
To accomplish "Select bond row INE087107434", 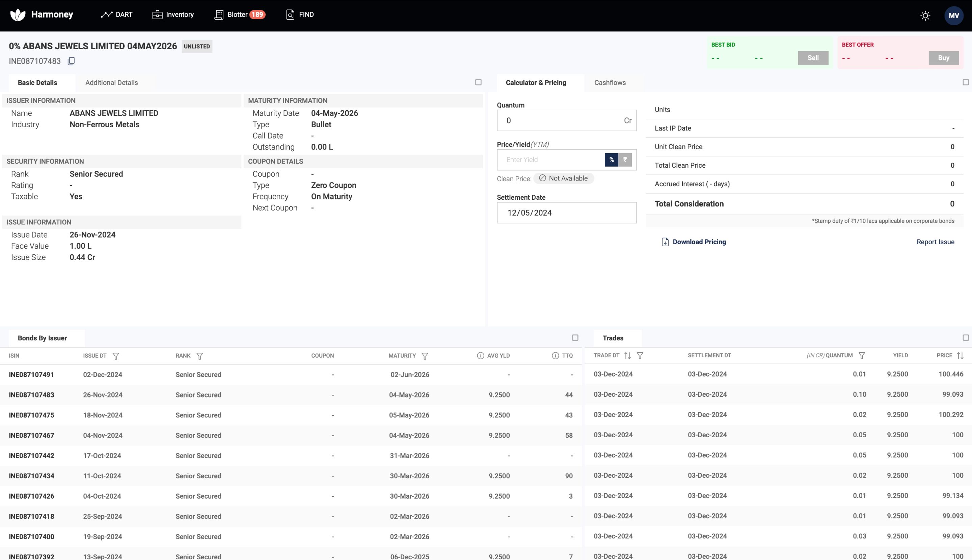I will 292,476.
